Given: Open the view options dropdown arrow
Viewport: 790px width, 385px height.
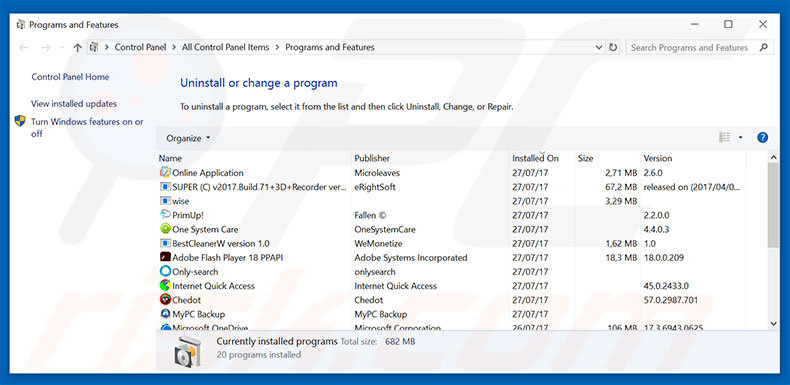Looking at the screenshot, I should tap(740, 138).
